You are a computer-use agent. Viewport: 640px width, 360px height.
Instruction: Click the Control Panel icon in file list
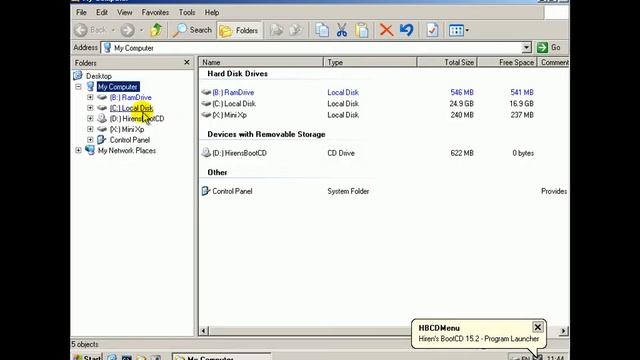[206, 191]
